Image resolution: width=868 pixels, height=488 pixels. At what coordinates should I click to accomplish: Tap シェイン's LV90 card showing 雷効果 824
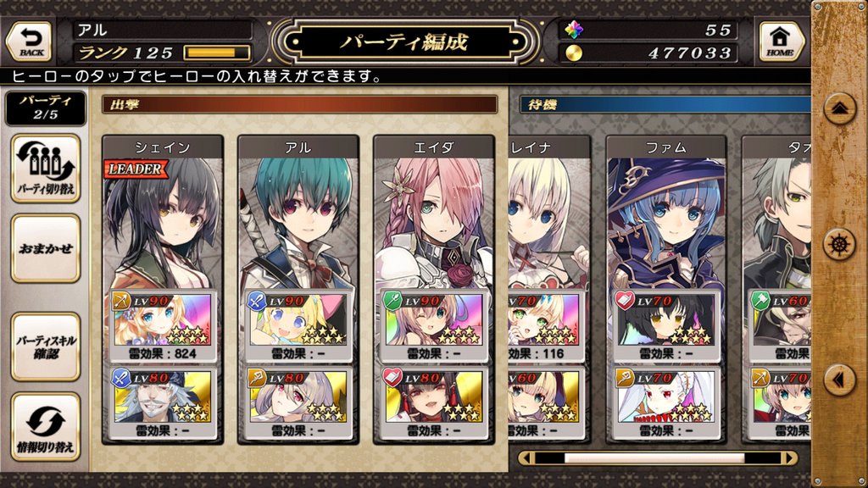pos(163,326)
